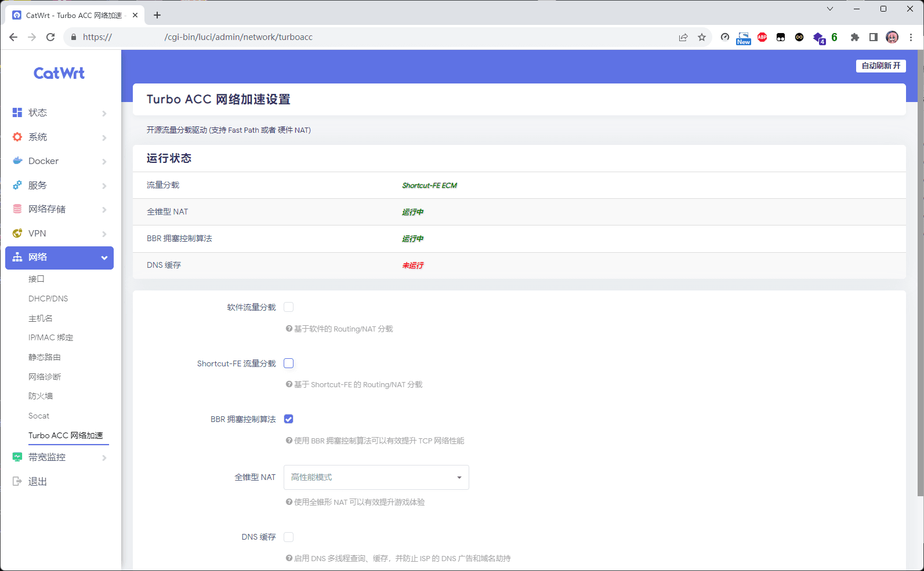
Task: Open the 主机名 submenu item
Action: tap(41, 318)
